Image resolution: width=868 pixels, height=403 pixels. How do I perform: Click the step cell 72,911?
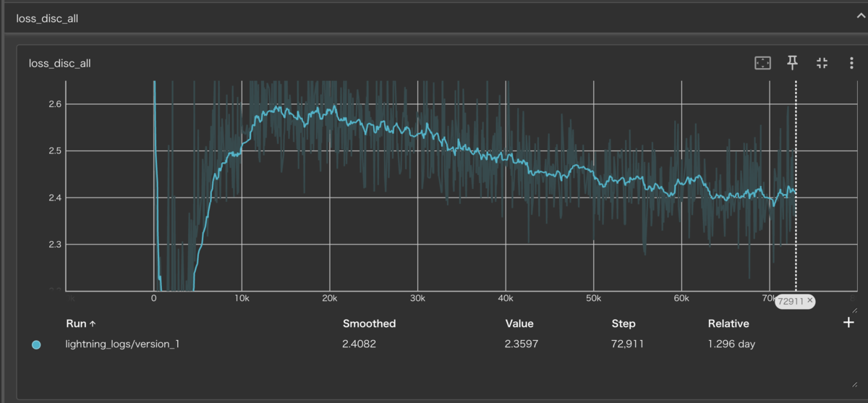pyautogui.click(x=627, y=344)
